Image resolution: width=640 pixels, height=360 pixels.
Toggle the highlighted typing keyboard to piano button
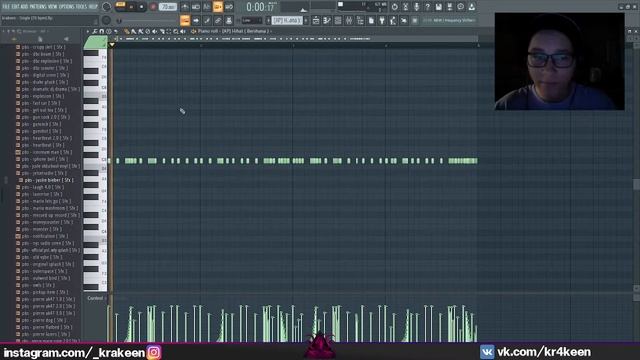(185, 20)
